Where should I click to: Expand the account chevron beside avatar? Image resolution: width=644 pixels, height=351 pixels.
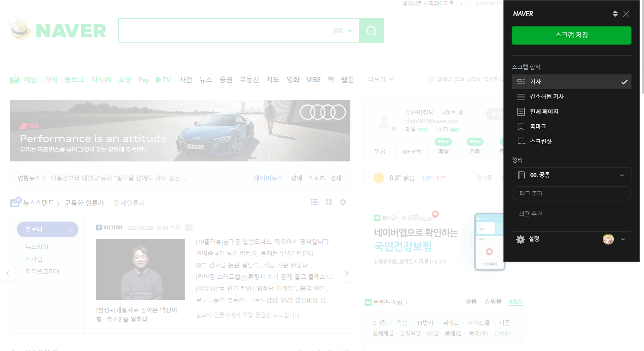pos(623,239)
